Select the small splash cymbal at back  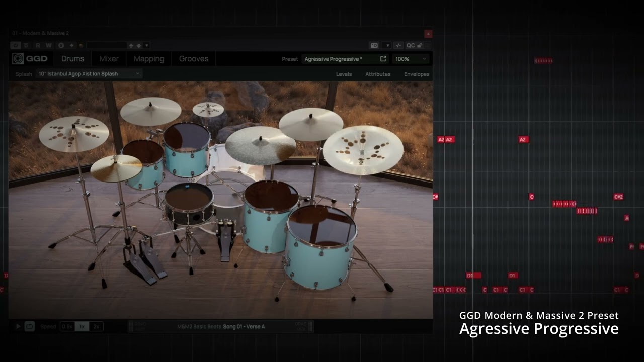[208, 109]
